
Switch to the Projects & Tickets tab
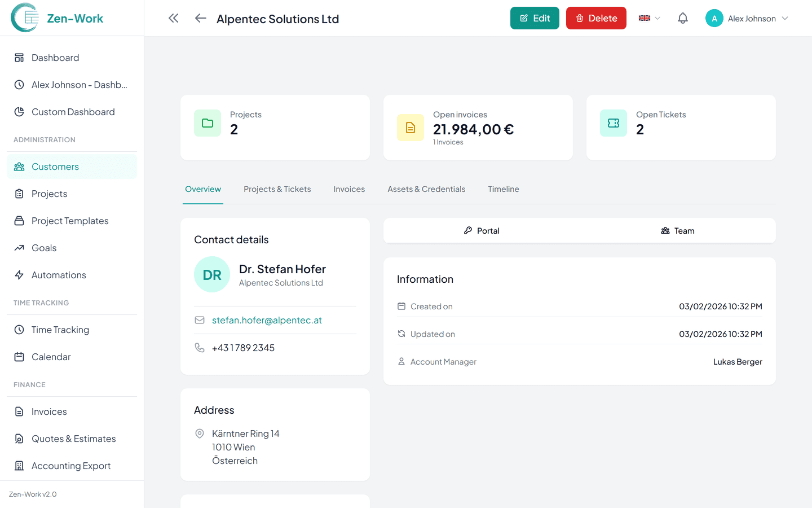pyautogui.click(x=277, y=189)
